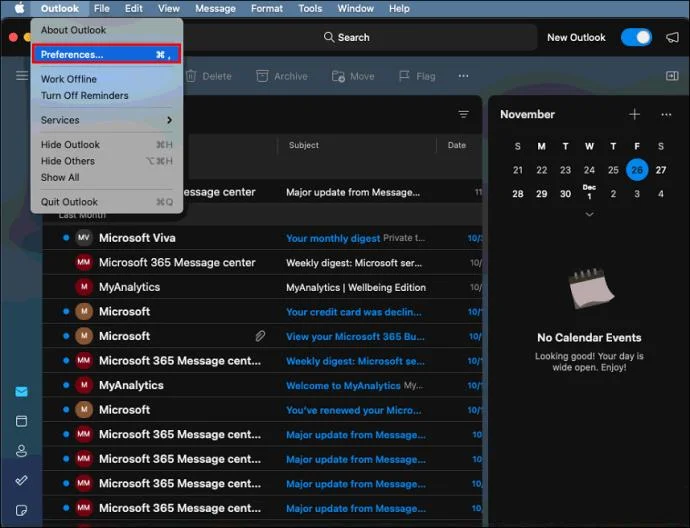Expand the calendar with down chevron
690x528 pixels.
click(589, 214)
